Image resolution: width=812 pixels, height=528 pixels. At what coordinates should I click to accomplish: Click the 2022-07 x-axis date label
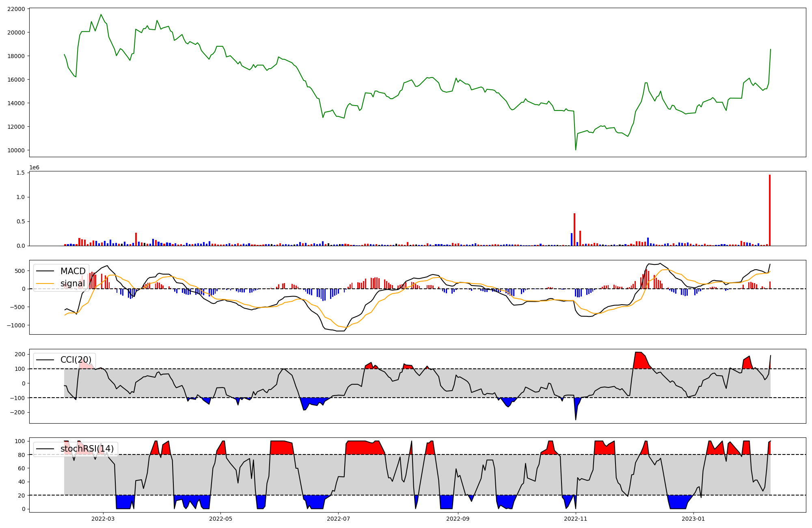tap(338, 519)
